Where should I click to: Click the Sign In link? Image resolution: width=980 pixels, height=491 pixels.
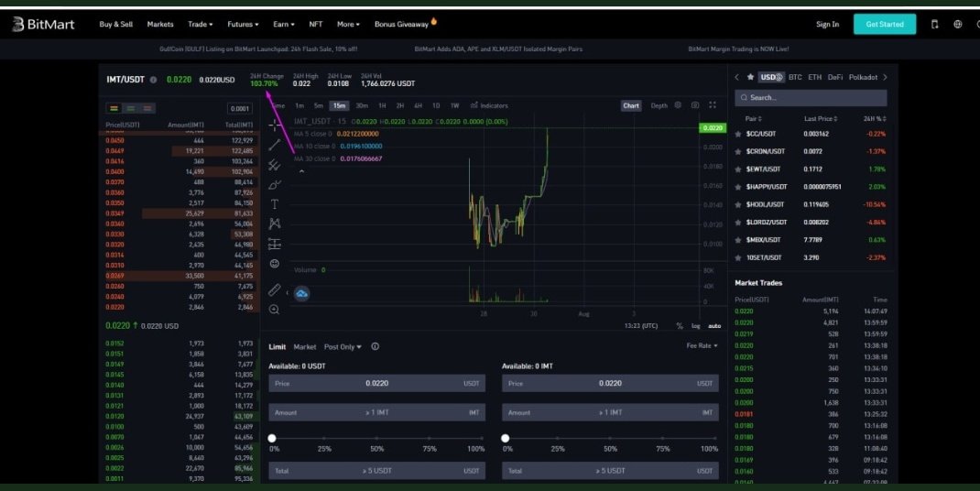click(827, 25)
